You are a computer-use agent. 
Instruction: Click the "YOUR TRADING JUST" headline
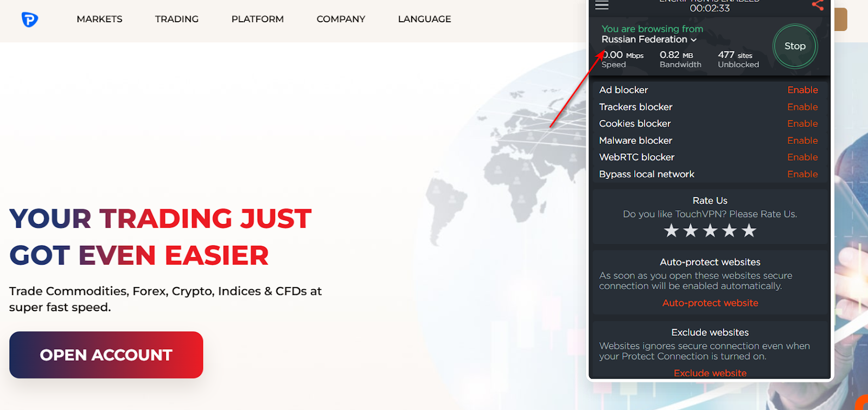161,219
